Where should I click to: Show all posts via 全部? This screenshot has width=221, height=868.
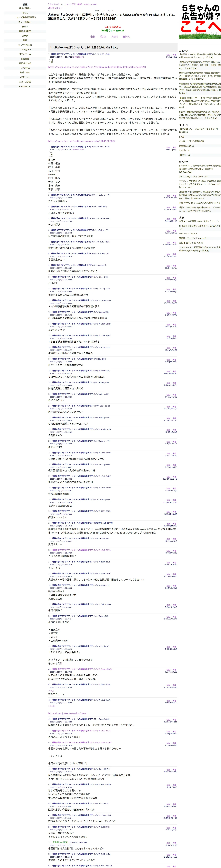click(92, 37)
